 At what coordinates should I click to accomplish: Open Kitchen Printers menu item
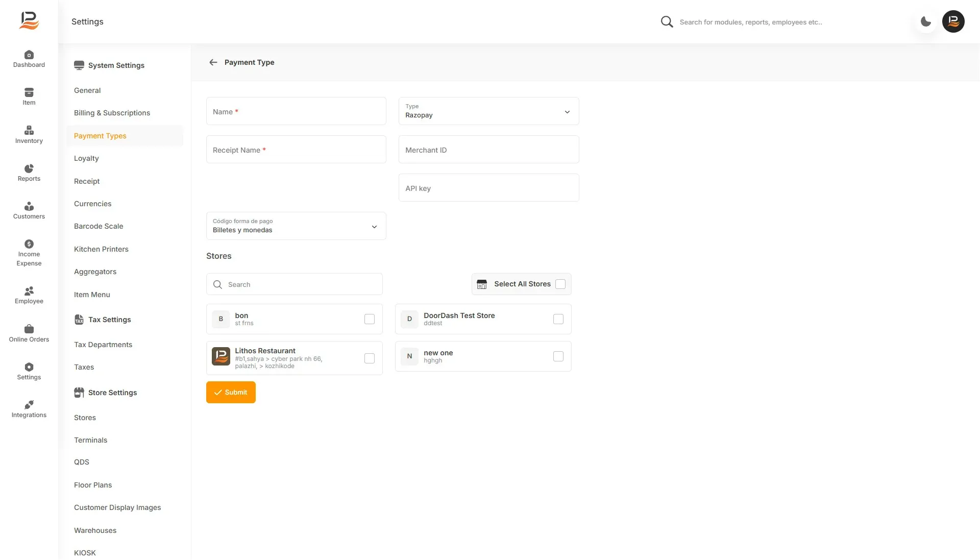[101, 249]
